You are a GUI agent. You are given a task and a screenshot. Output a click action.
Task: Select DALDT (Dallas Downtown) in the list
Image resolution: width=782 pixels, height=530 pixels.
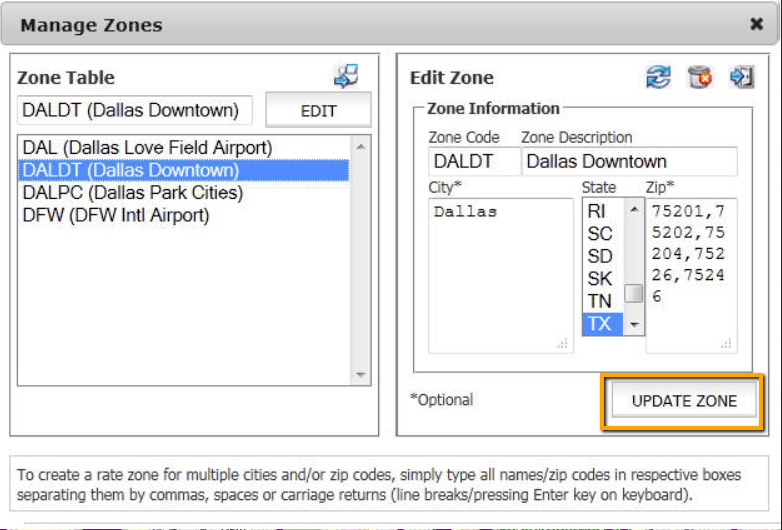coord(130,170)
